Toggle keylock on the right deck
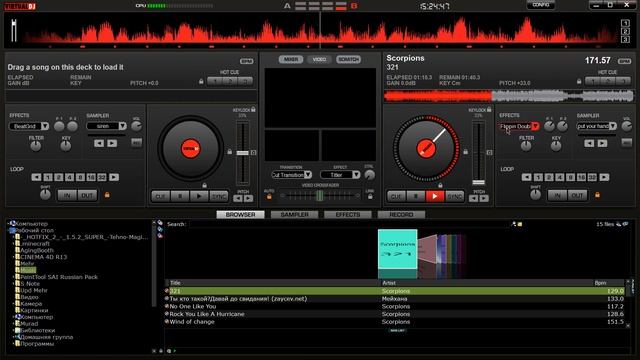This screenshot has height=360, width=640. coord(489,109)
